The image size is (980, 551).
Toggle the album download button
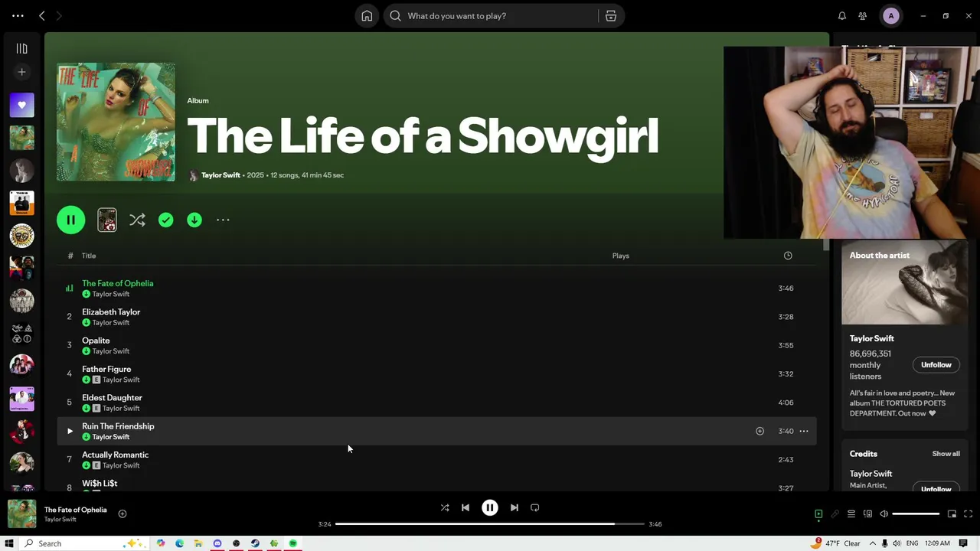click(194, 220)
